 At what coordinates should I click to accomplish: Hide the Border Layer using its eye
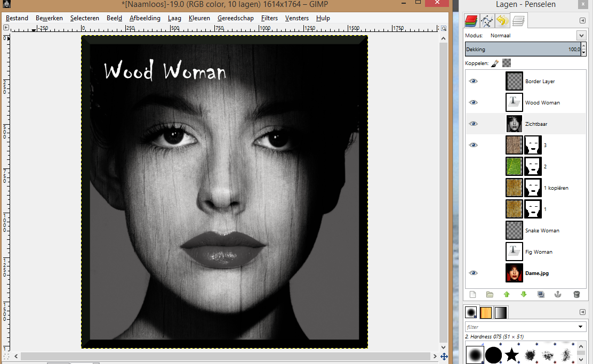(x=473, y=82)
